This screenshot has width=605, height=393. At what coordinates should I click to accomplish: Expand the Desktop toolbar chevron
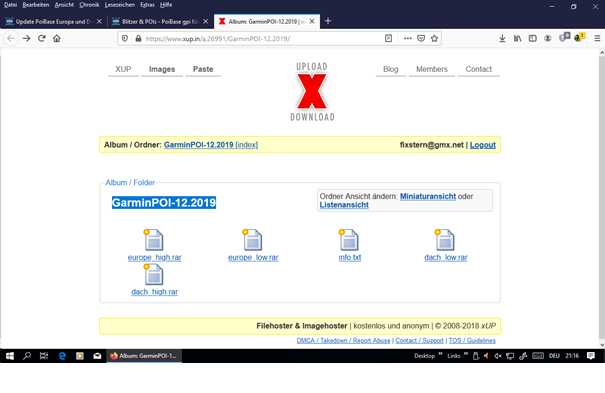click(440, 354)
